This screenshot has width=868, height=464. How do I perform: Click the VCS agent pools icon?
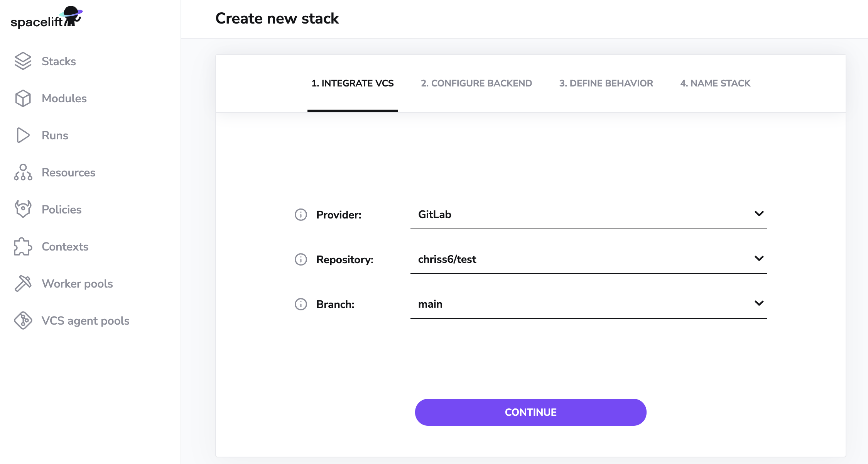[x=23, y=320]
